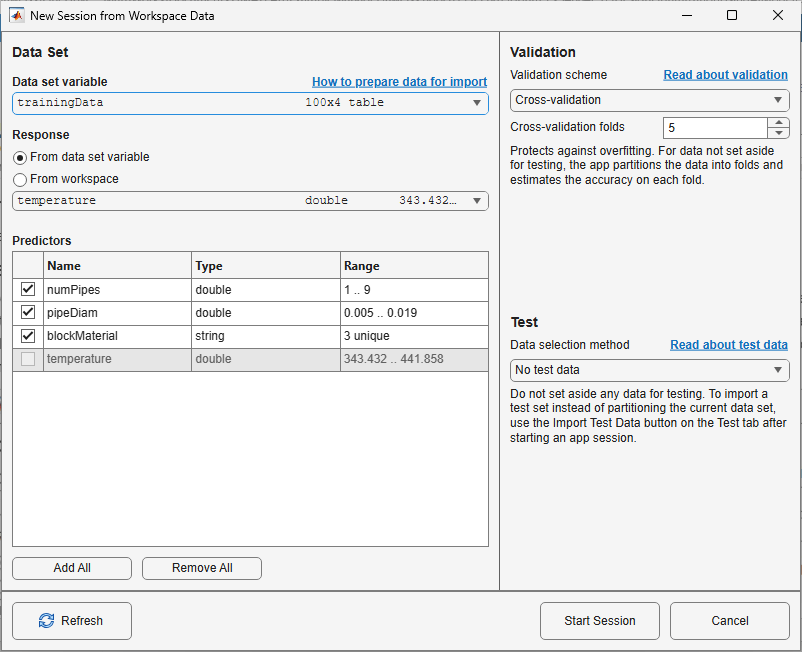Screen dimensions: 802x652
Task: Select the blockMaterial name cell
Action: click(x=117, y=336)
